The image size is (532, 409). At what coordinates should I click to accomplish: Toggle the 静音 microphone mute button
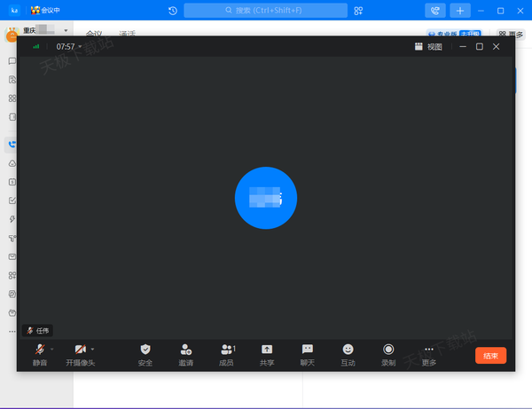[x=40, y=350]
